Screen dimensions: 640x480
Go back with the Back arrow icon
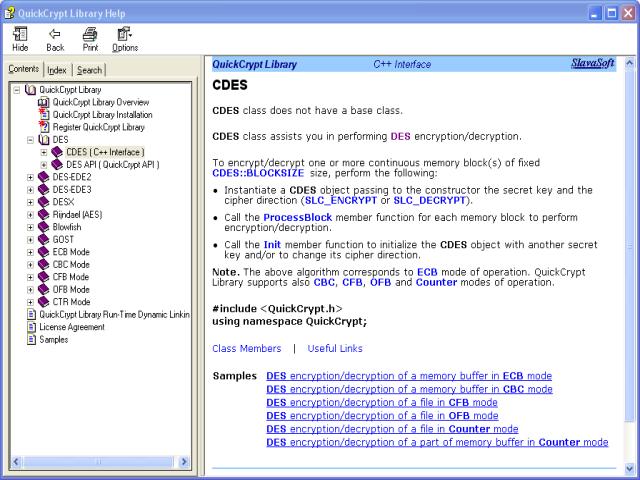[x=55, y=34]
